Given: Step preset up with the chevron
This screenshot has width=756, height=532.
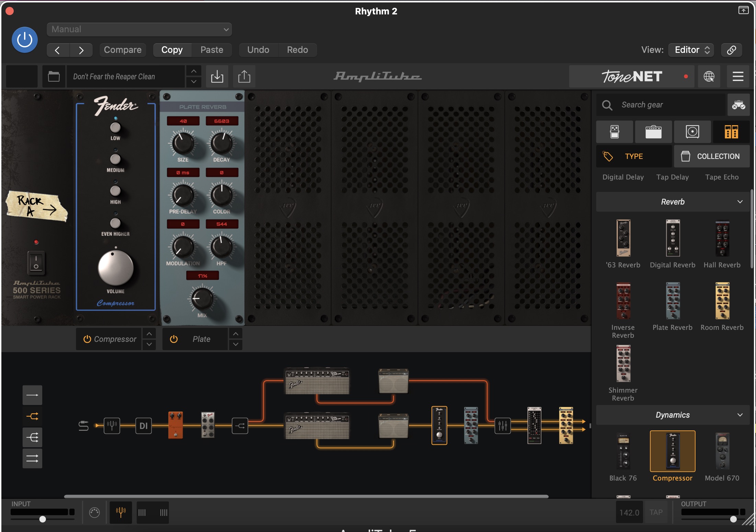Looking at the screenshot, I should point(194,71).
